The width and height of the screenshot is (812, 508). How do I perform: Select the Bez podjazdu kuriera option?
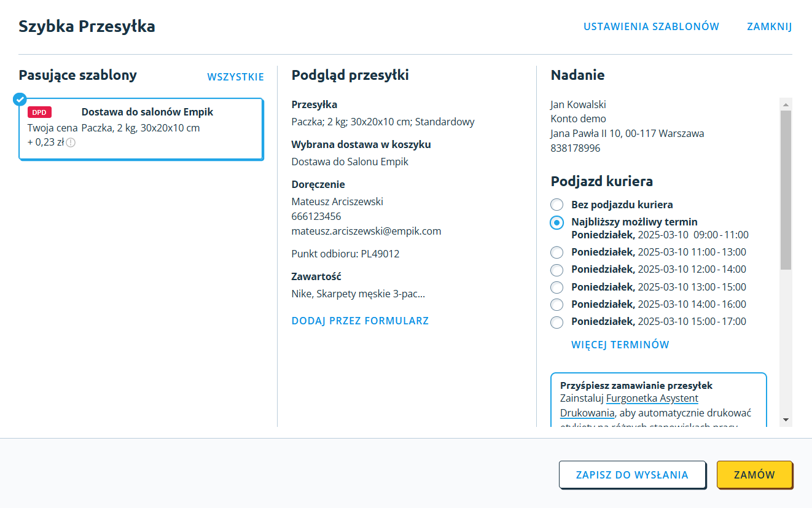(x=556, y=205)
